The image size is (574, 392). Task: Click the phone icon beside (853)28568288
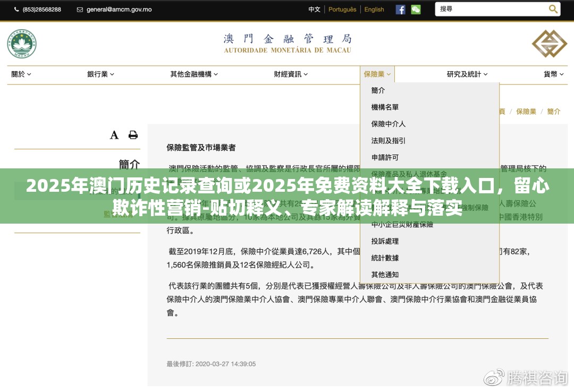(16, 10)
